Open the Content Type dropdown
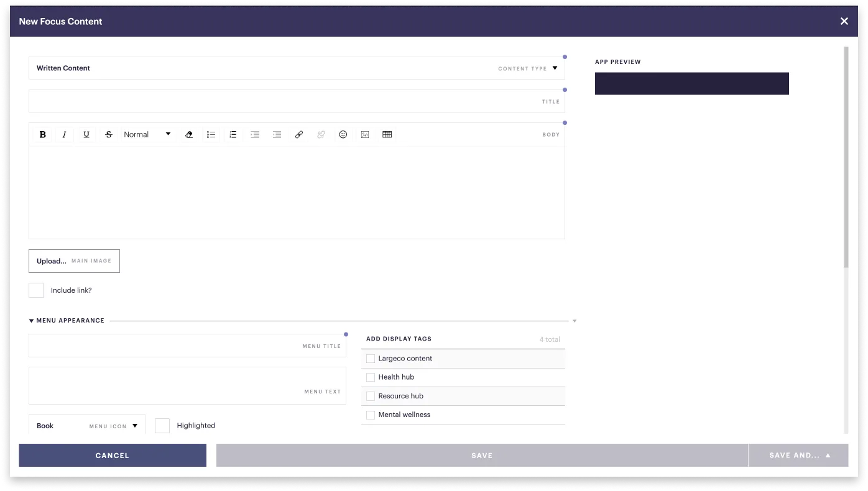Viewport: 868px width, 491px height. [297, 68]
